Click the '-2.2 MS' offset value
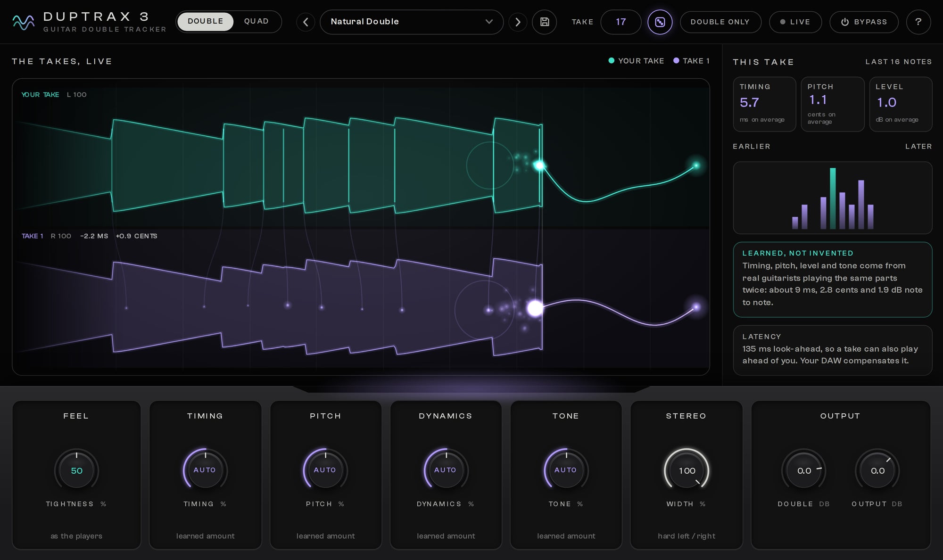 coord(94,236)
